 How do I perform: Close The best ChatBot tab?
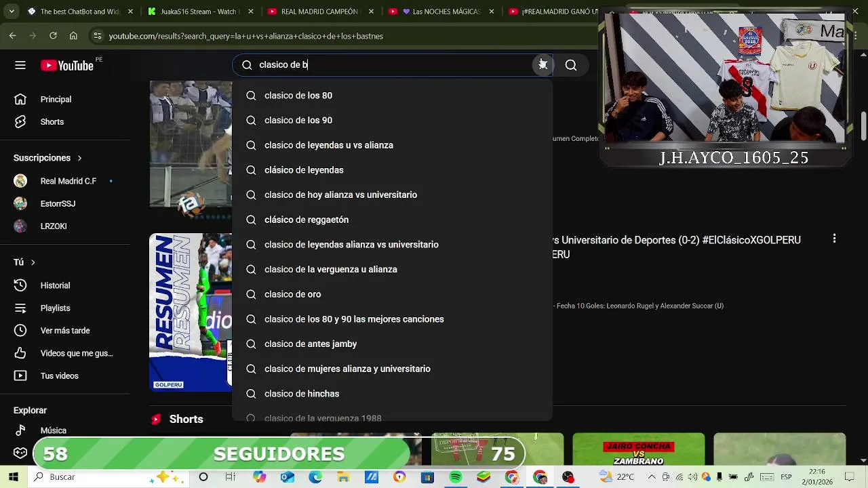point(132,12)
